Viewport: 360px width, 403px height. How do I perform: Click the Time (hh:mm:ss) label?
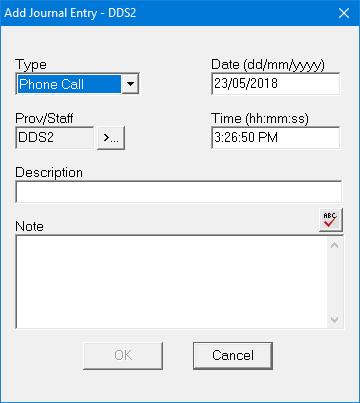[x=260, y=119]
